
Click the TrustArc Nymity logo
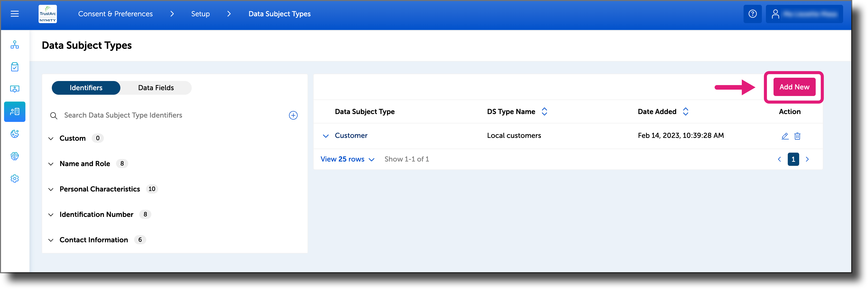[47, 14]
